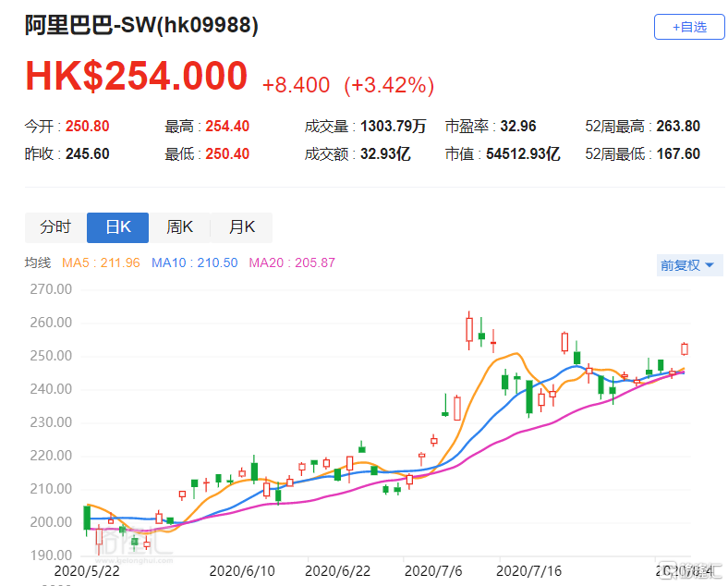Switch to 月K monthly chart tab
The height and width of the screenshot is (586, 728).
coord(241,227)
